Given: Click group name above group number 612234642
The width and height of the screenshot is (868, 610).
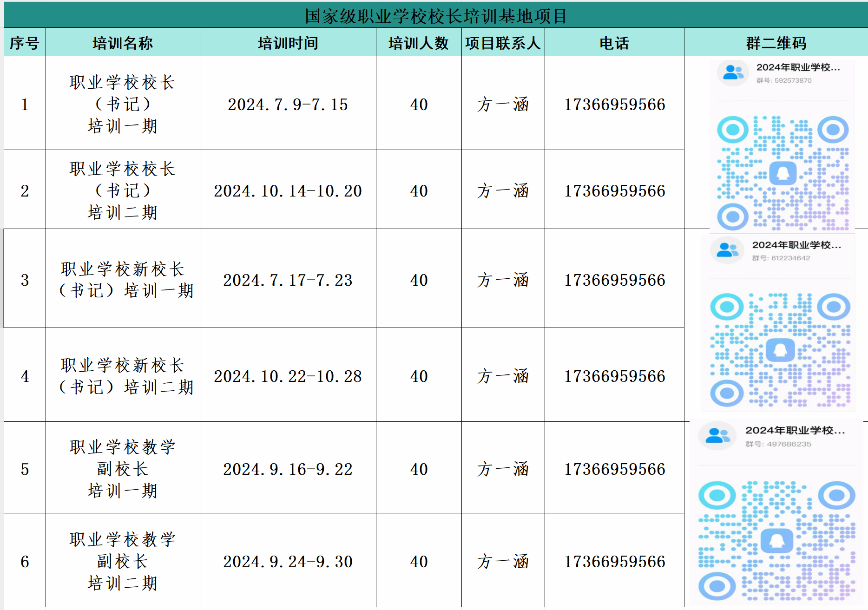Looking at the screenshot, I should [x=796, y=245].
